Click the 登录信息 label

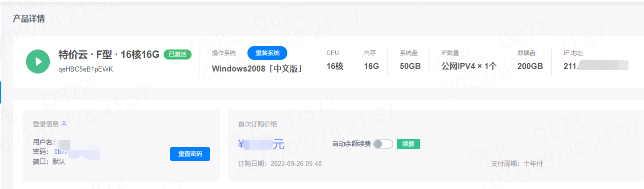coord(46,123)
